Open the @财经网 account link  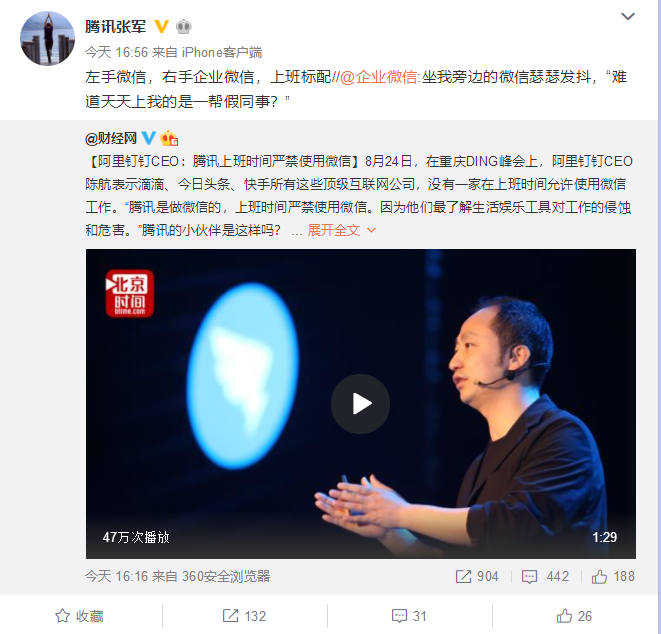[111, 138]
